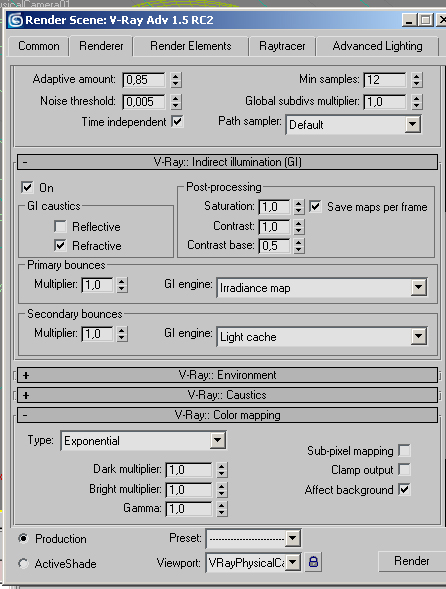
Task: Enable Sub-pixel mapping checkbox
Action: (x=404, y=450)
